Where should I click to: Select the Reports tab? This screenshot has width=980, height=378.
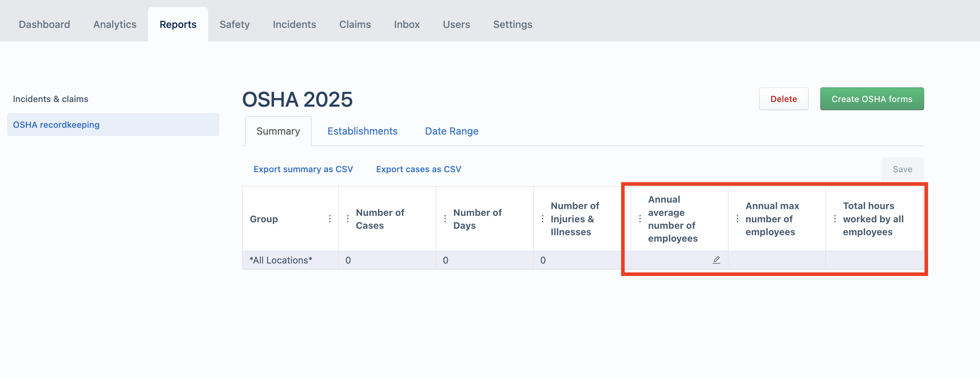tap(178, 24)
